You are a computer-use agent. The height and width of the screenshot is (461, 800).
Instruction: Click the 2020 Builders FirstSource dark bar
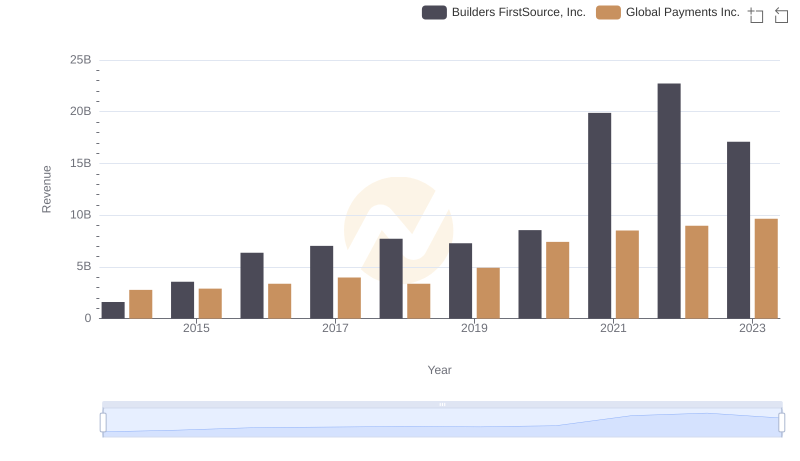pos(530,274)
